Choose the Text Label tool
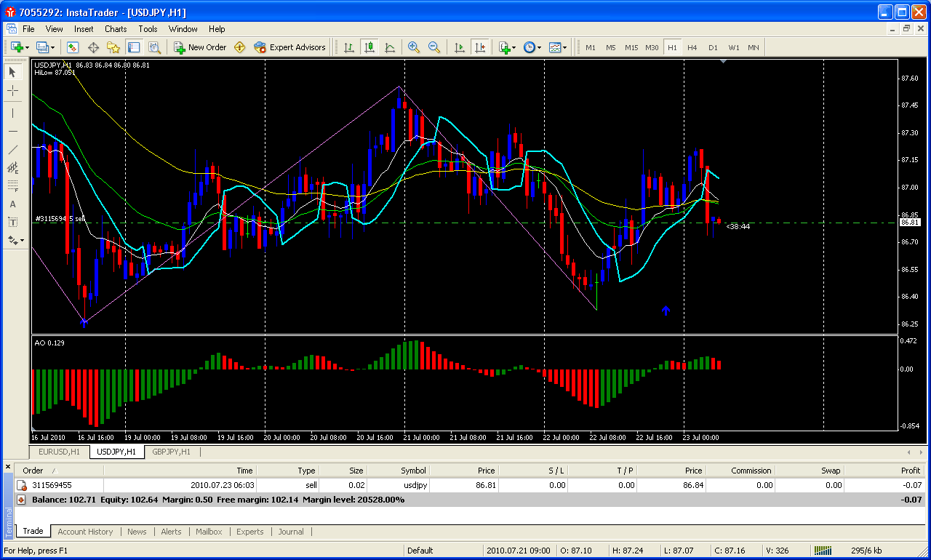The image size is (931, 560). tap(12, 222)
